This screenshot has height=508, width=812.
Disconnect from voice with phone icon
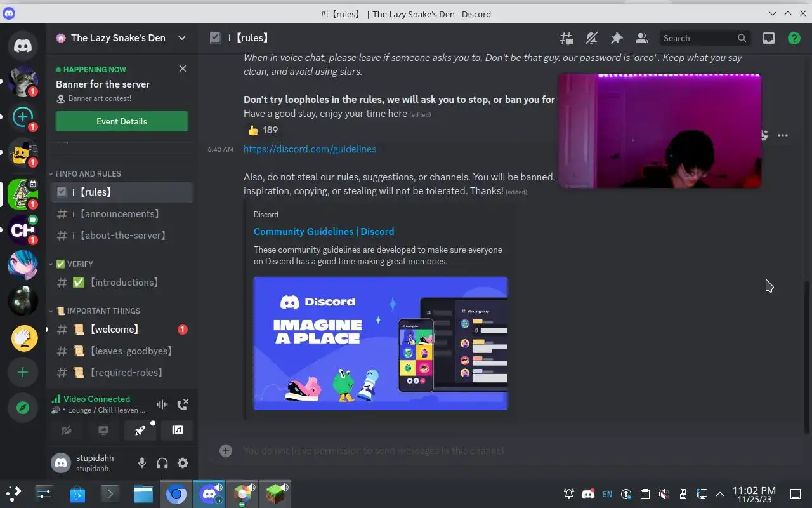click(183, 404)
